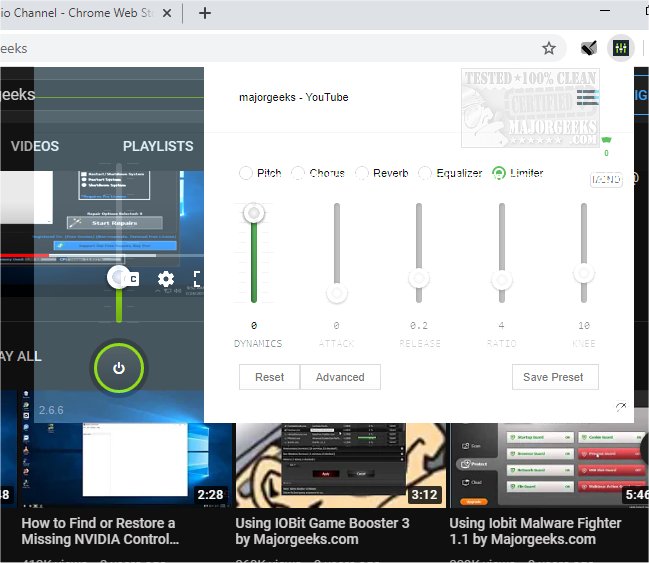Image resolution: width=649 pixels, height=563 pixels.
Task: Open the Iobit Malware Fighter video thumbnail
Action: [549, 465]
